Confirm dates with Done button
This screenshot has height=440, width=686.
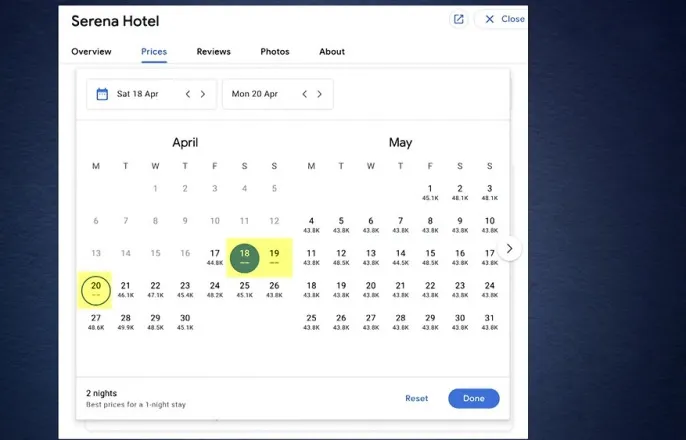(474, 398)
